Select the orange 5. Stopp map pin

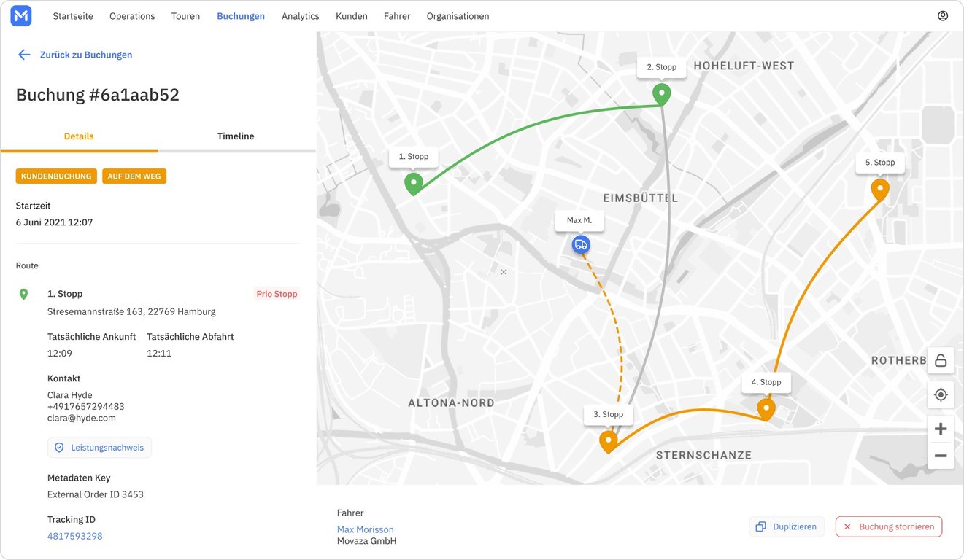pos(880,190)
